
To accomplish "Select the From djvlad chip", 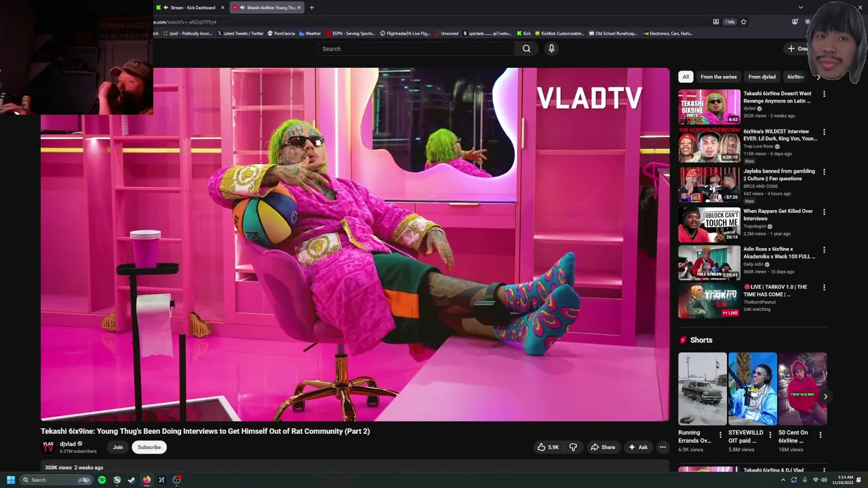I will [762, 77].
